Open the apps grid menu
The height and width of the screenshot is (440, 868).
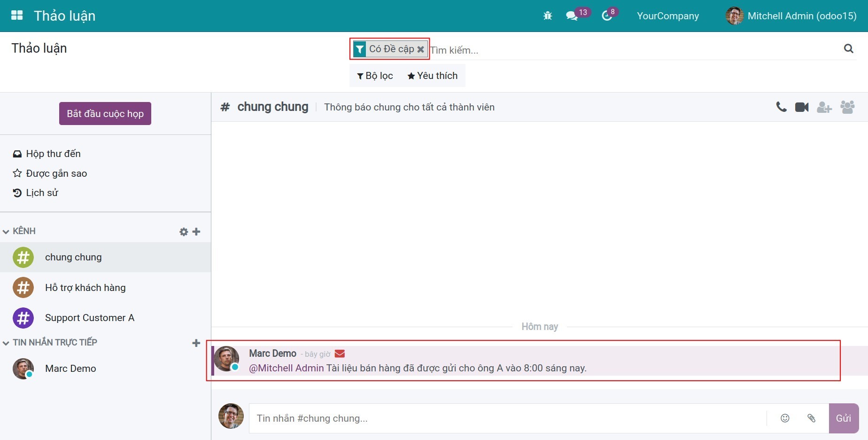coord(16,15)
